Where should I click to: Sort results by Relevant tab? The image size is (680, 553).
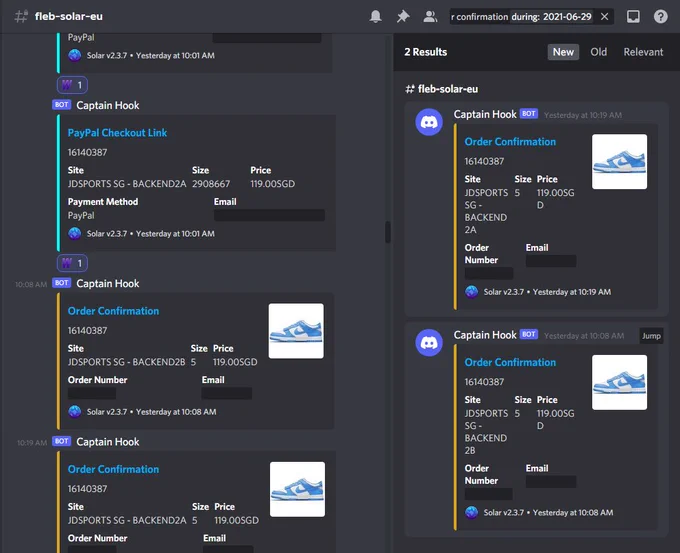643,52
